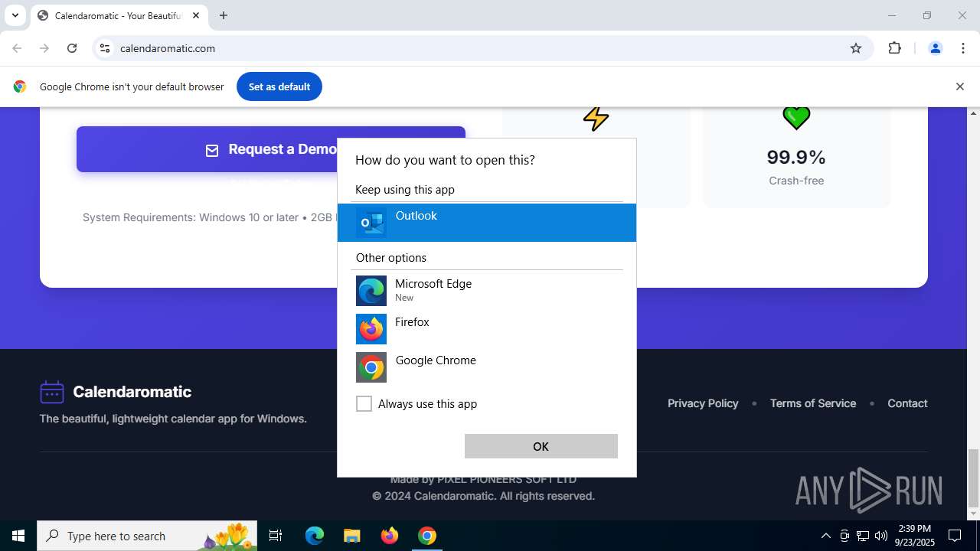Click Set as default for Chrome
Image resolution: width=980 pixels, height=551 pixels.
click(279, 86)
